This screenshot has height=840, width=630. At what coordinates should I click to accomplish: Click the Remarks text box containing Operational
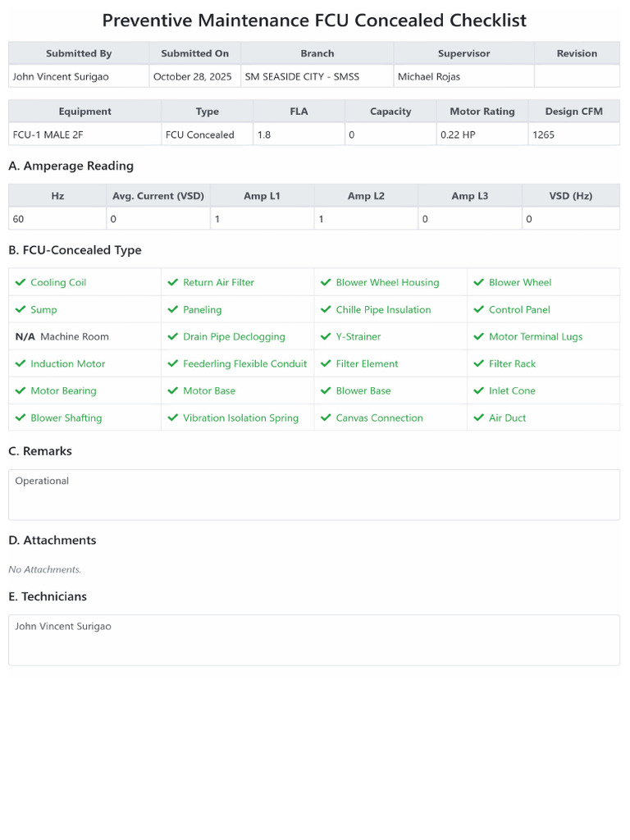tap(314, 495)
